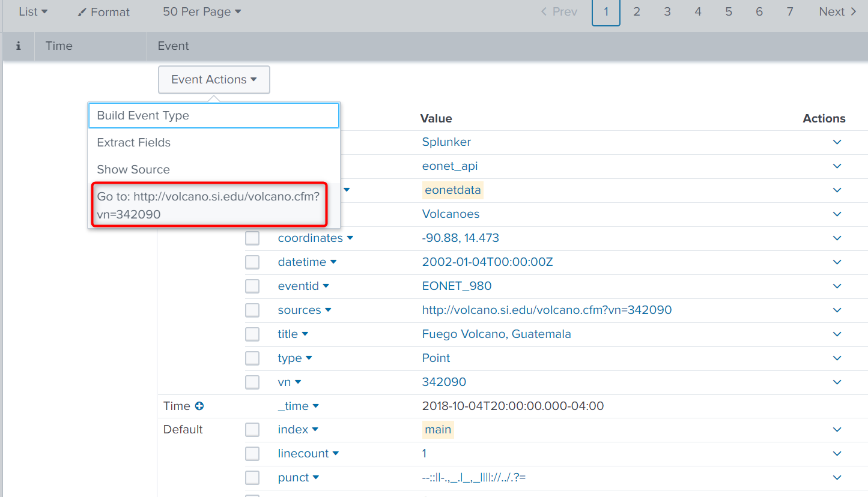Enable the linecount checkbox

click(x=252, y=453)
